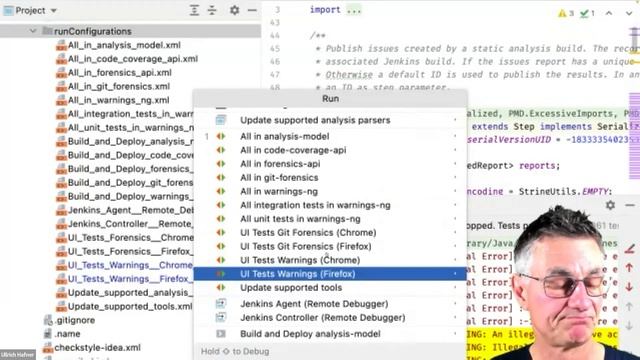Select All_in_git_forensics.xml file
Screen dimensions: 640x360
pyautogui.click(x=119, y=87)
